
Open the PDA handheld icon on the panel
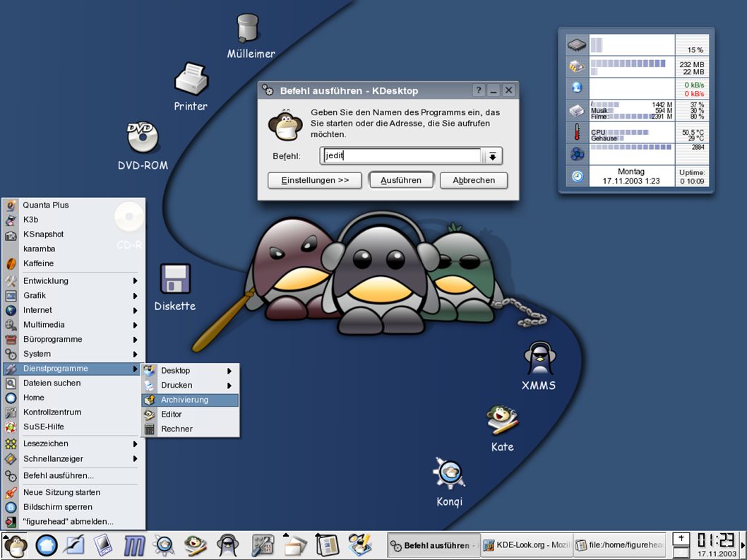point(103,546)
